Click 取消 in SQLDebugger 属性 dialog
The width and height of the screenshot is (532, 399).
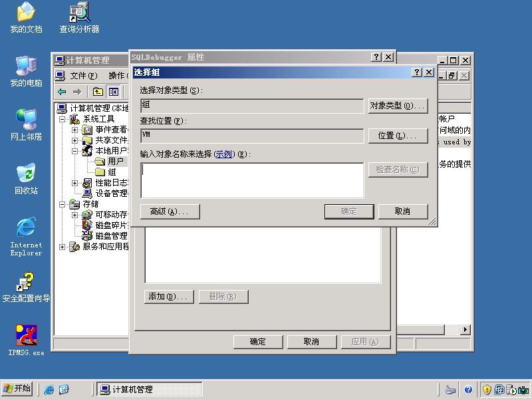pos(312,342)
